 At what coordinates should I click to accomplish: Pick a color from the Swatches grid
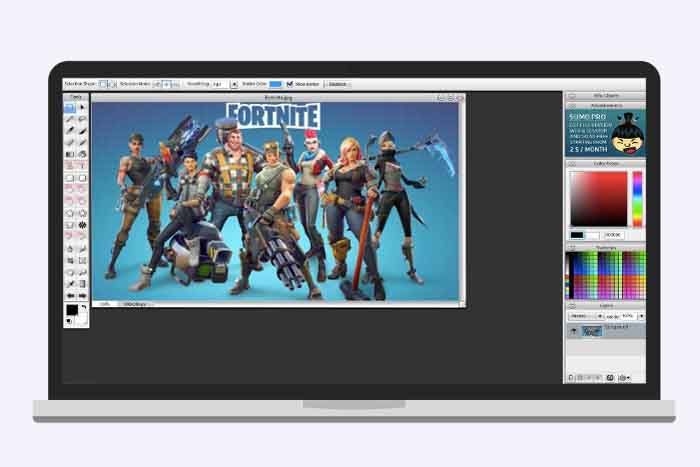click(606, 275)
